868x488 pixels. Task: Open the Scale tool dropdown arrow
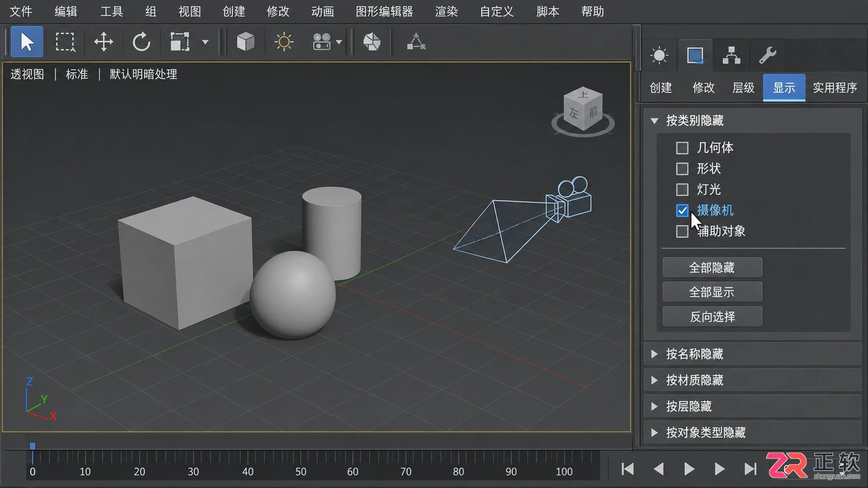205,42
